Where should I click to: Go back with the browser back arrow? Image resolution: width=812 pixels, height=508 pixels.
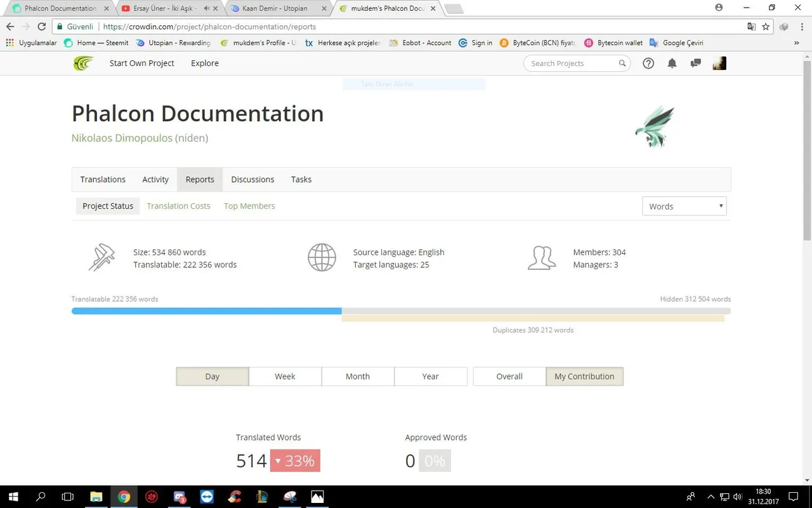pos(10,27)
